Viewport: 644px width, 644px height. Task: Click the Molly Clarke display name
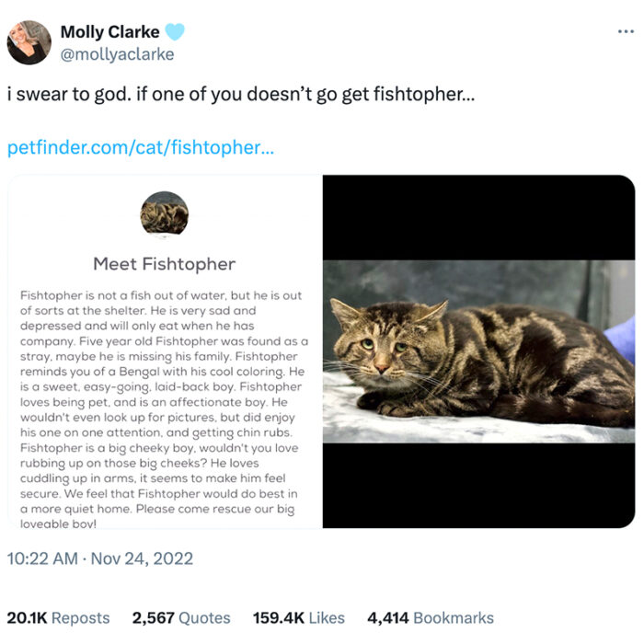pyautogui.click(x=109, y=32)
